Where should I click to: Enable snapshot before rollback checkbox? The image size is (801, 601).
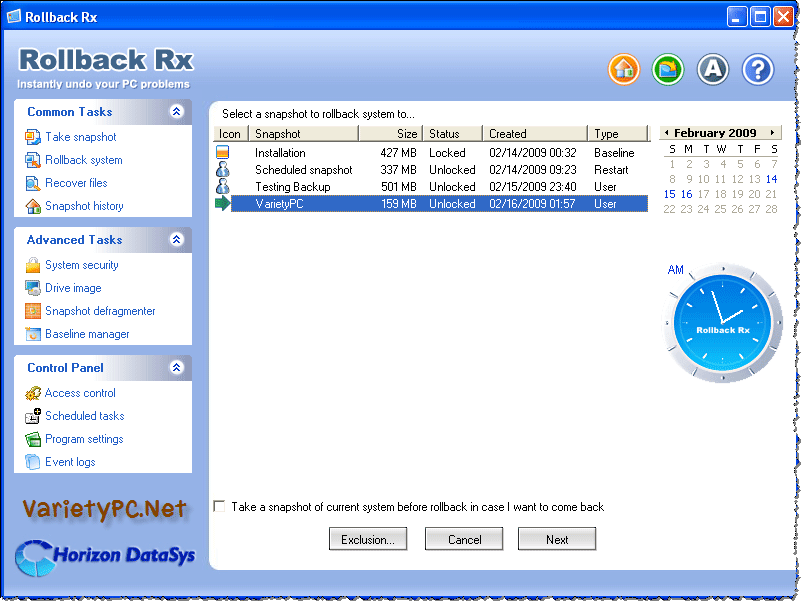[x=219, y=506]
